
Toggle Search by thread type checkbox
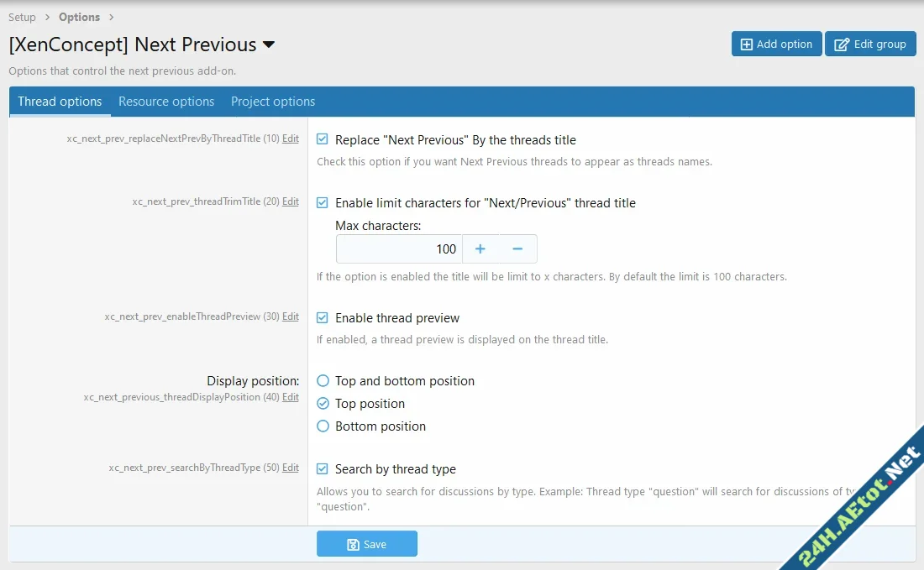[x=323, y=469]
